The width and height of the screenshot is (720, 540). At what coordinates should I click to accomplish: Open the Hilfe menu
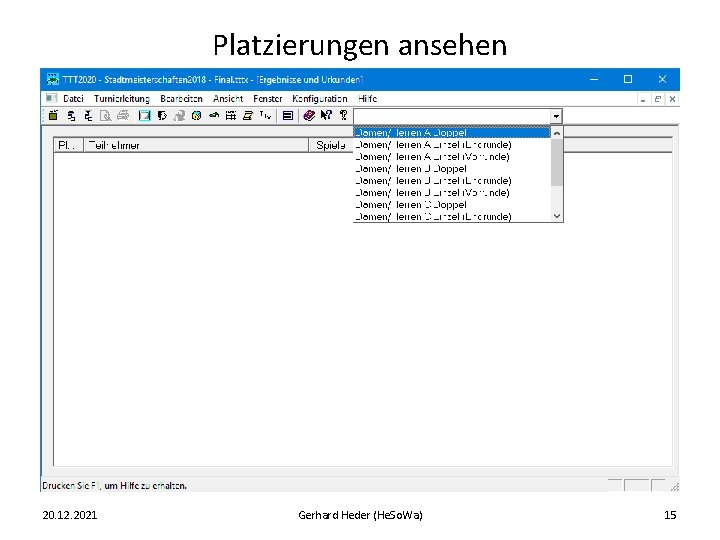(367, 99)
